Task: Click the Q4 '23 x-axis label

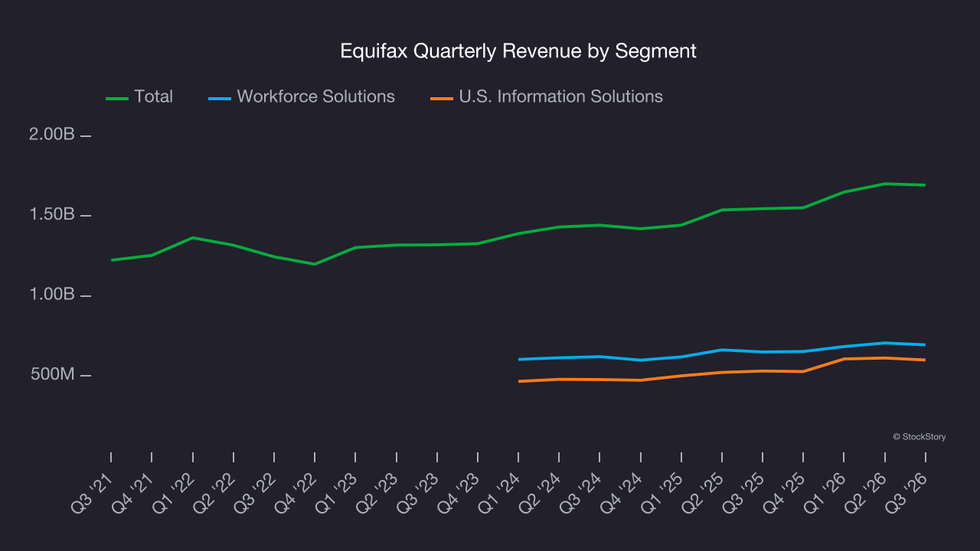Action: tap(460, 492)
